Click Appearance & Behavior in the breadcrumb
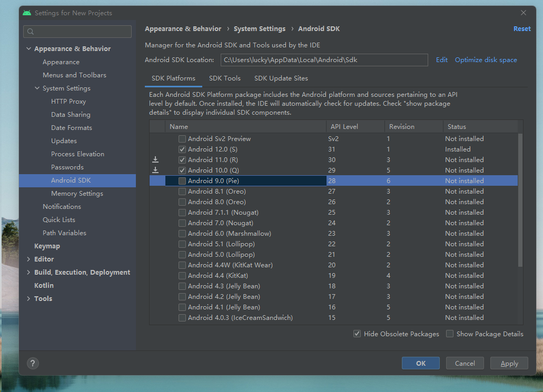This screenshot has width=543, height=392. click(x=183, y=29)
